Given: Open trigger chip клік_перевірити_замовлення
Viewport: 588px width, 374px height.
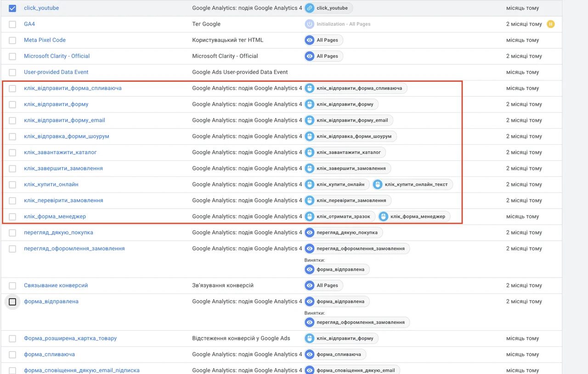Looking at the screenshot, I should click(x=348, y=201).
